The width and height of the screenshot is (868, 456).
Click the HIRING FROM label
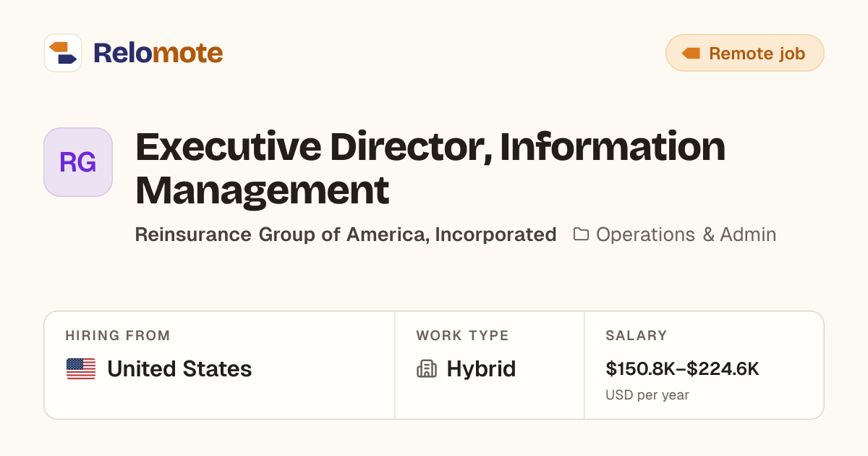pos(118,336)
